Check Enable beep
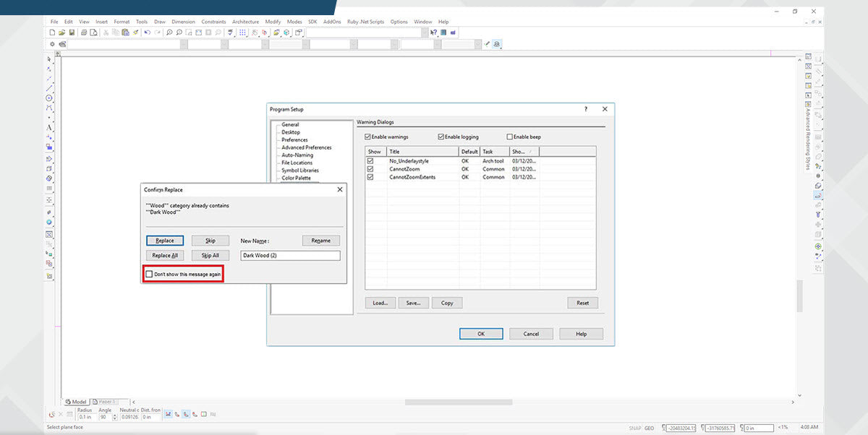 tap(510, 137)
